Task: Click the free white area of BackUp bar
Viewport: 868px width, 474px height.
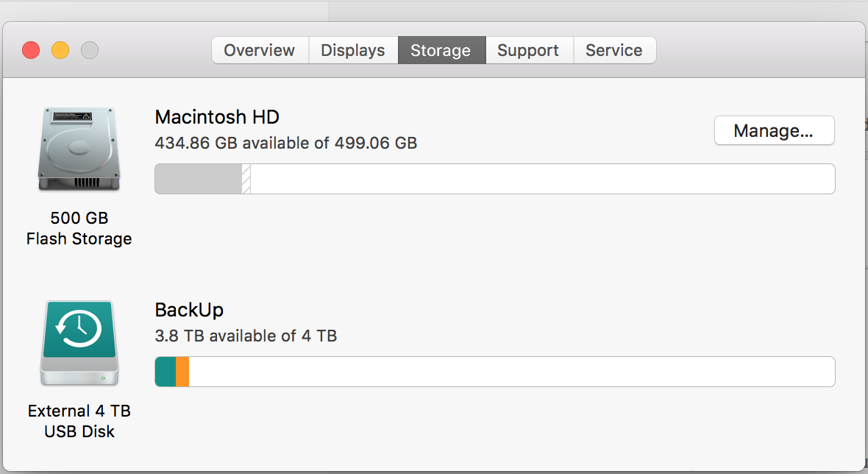Action: (x=511, y=372)
